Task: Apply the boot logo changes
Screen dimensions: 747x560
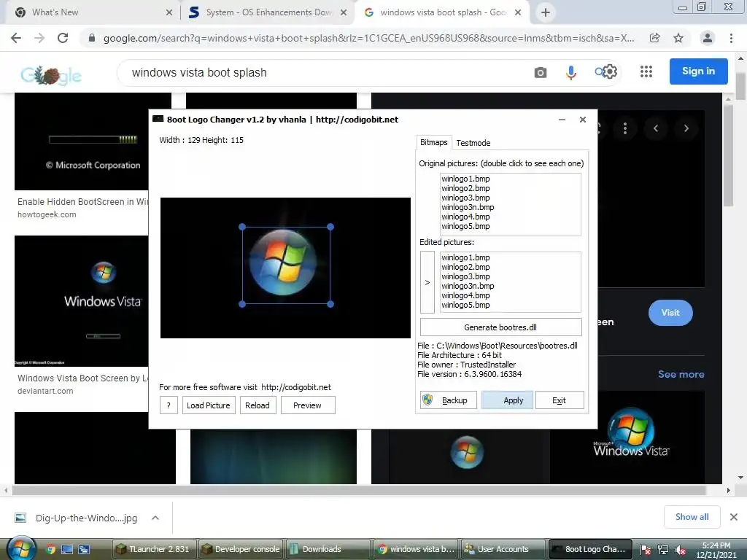Action: (508, 400)
